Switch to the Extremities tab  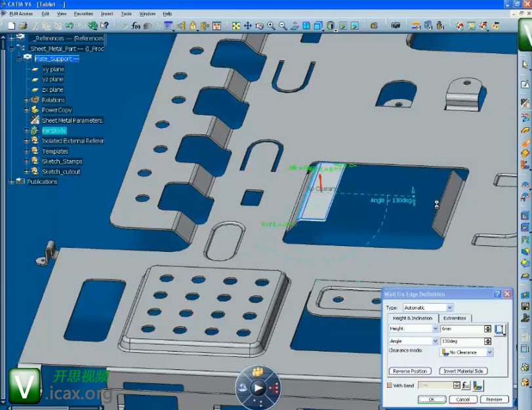click(x=455, y=318)
